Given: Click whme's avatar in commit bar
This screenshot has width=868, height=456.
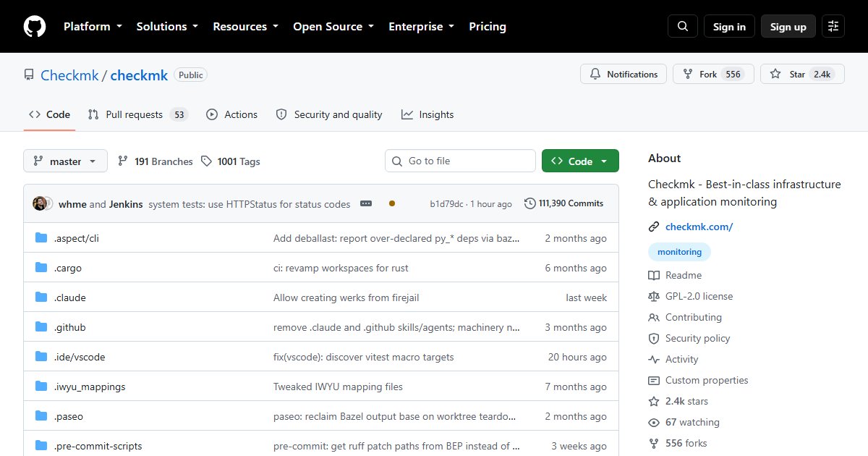Looking at the screenshot, I should pyautogui.click(x=40, y=204).
